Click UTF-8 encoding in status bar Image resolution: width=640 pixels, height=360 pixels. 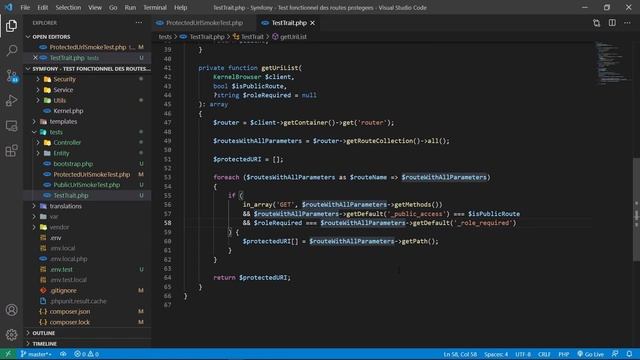click(522, 354)
